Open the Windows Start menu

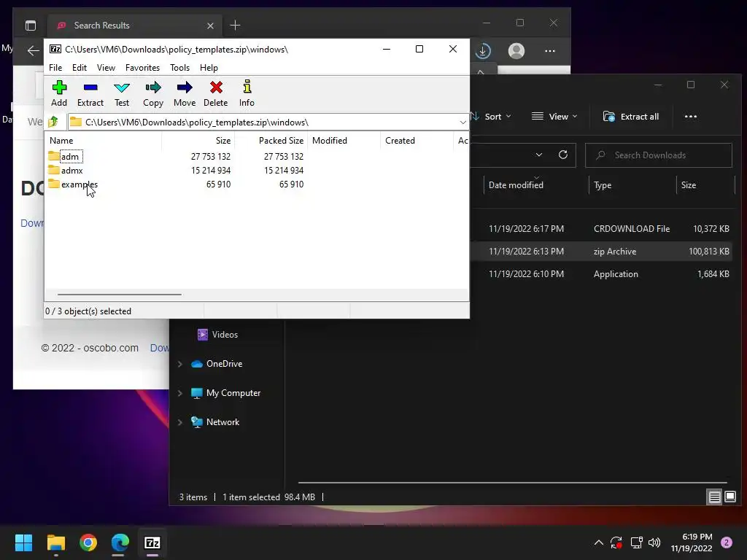23,542
